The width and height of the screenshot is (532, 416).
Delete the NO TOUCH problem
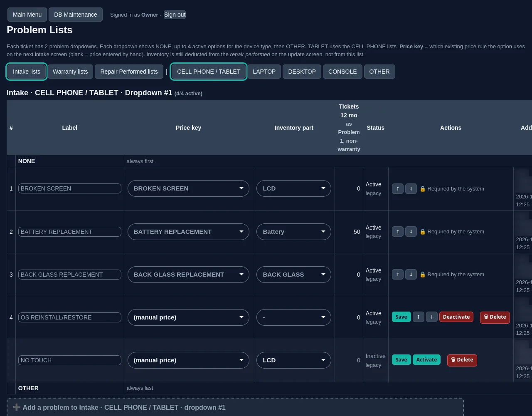click(462, 360)
